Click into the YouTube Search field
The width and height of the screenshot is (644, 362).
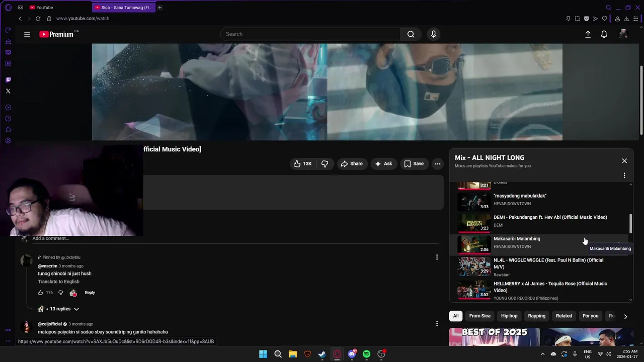[310, 34]
